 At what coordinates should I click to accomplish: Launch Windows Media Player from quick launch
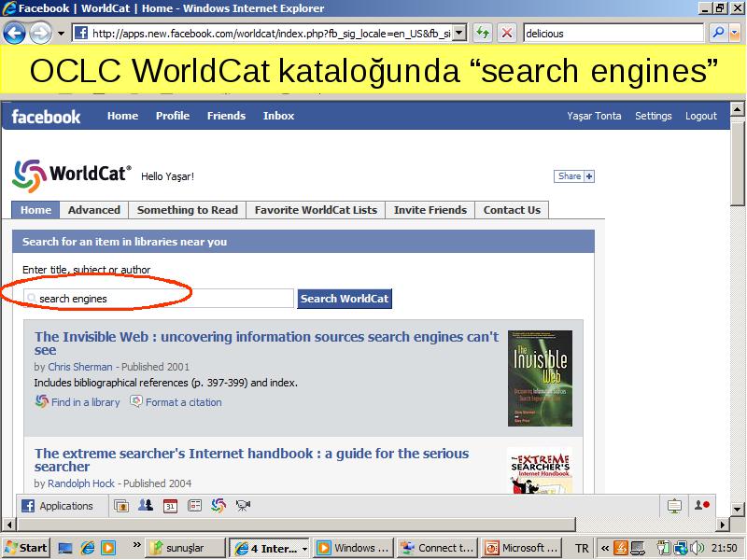point(108,548)
